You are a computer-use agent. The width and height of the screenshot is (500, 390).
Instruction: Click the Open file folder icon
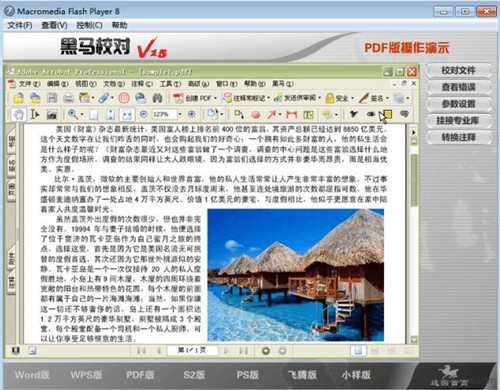[x=19, y=98]
